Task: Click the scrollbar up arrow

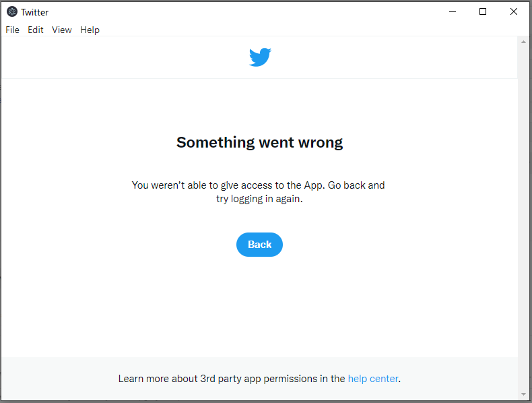Action: click(x=523, y=42)
